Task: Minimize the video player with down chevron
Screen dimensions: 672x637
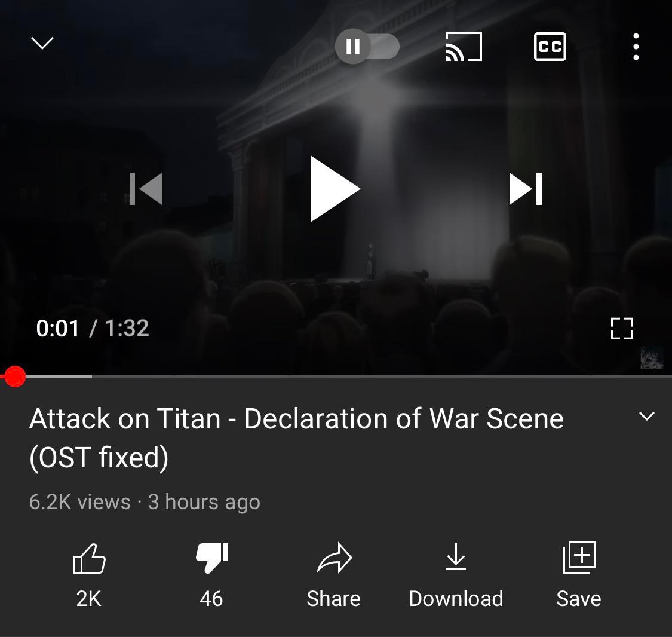Action: click(x=42, y=43)
